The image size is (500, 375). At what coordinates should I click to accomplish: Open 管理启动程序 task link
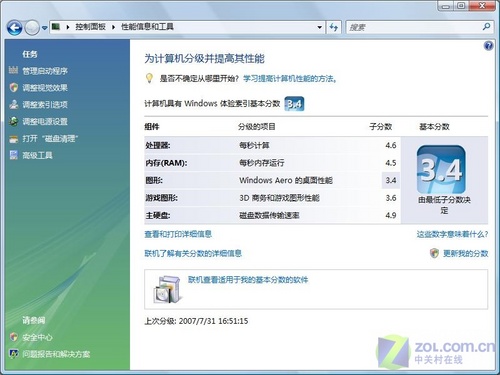coord(45,71)
